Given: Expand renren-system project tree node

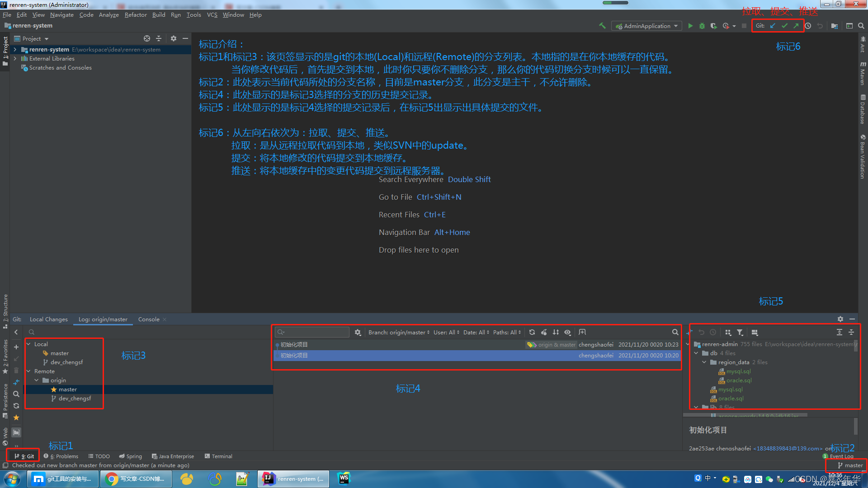Looking at the screenshot, I should coord(15,50).
